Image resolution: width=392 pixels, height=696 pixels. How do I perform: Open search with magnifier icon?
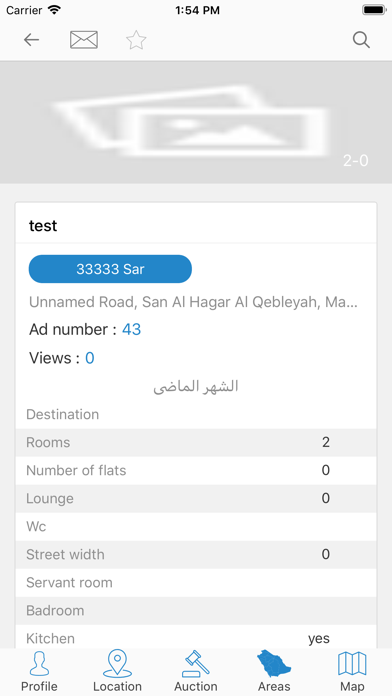click(361, 40)
